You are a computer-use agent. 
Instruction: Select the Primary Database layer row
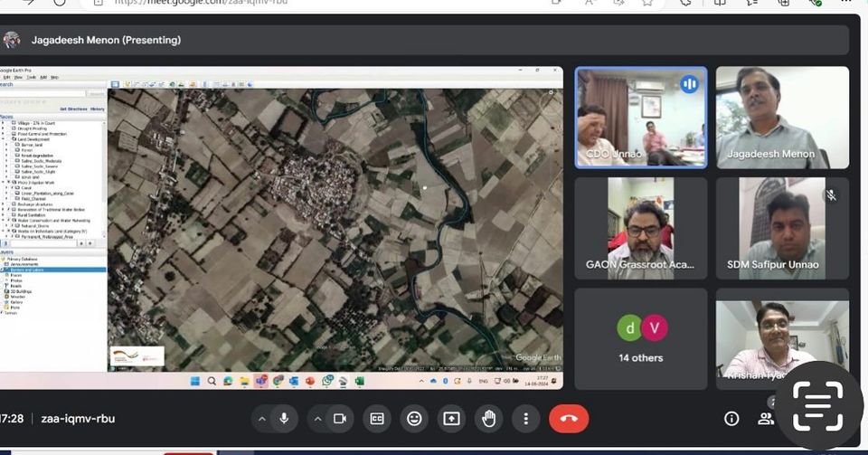(53, 259)
